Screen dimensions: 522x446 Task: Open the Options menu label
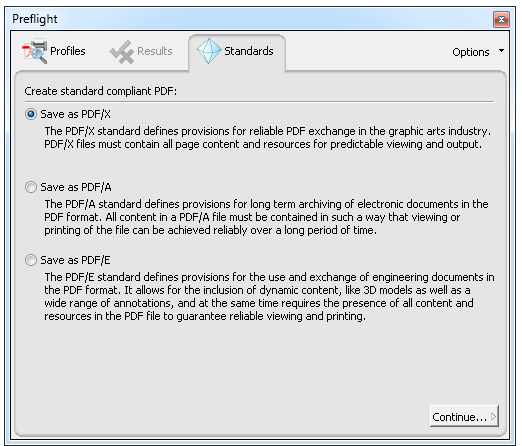471,52
